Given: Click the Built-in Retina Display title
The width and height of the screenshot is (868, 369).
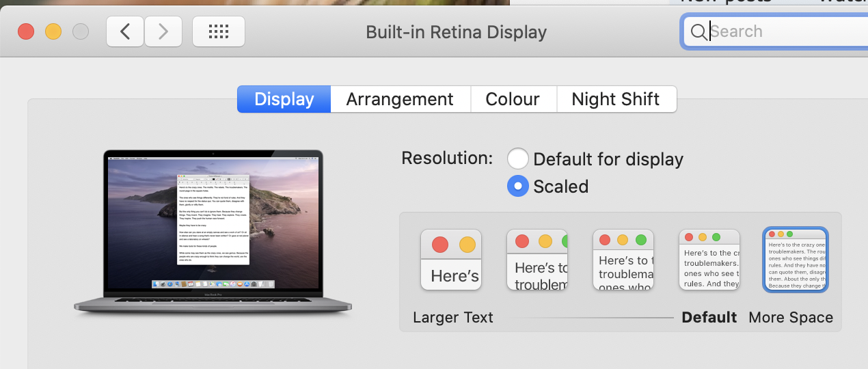Looking at the screenshot, I should pos(457,31).
